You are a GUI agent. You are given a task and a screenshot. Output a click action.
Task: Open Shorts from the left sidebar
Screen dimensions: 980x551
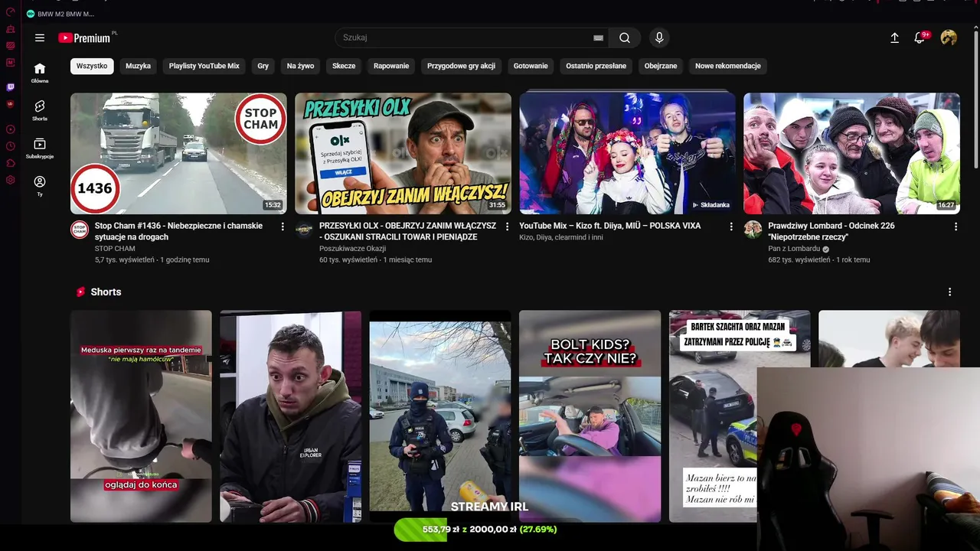point(40,110)
